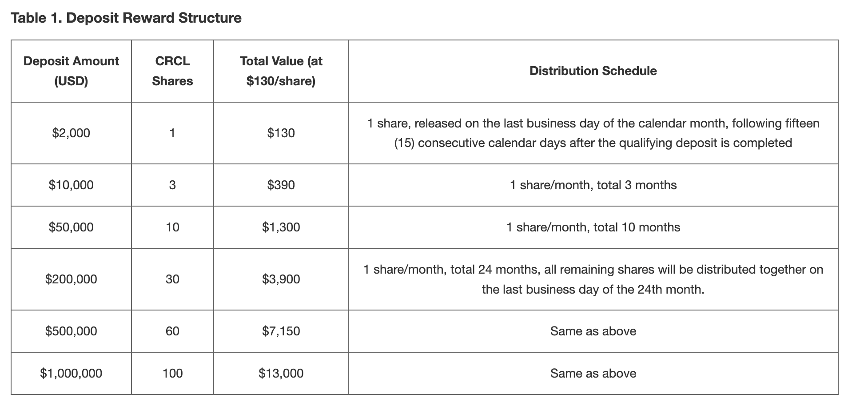The height and width of the screenshot is (406, 868).
Task: Click the 'CRCL Shares' column header
Action: pos(172,71)
